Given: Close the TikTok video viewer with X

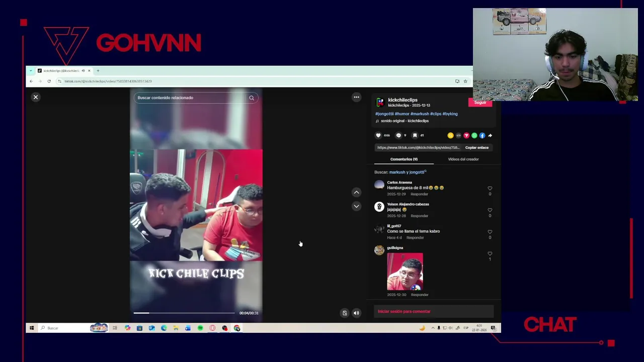Looking at the screenshot, I should (x=36, y=97).
